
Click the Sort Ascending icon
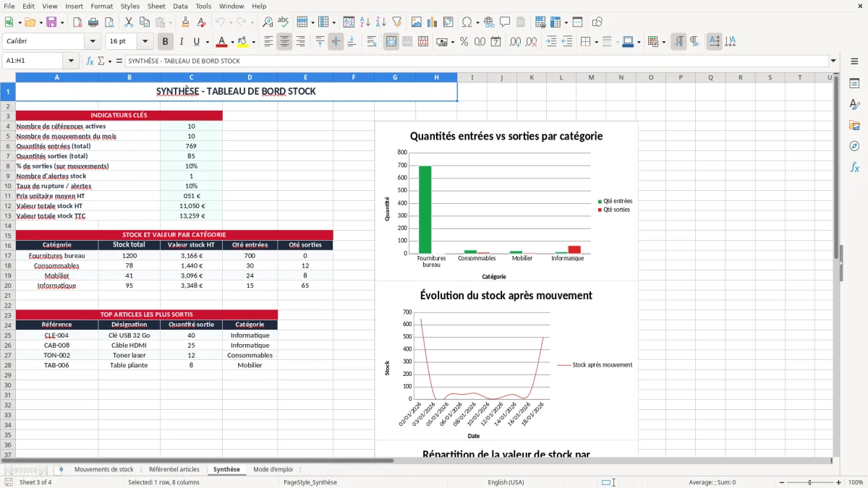pyautogui.click(x=365, y=22)
